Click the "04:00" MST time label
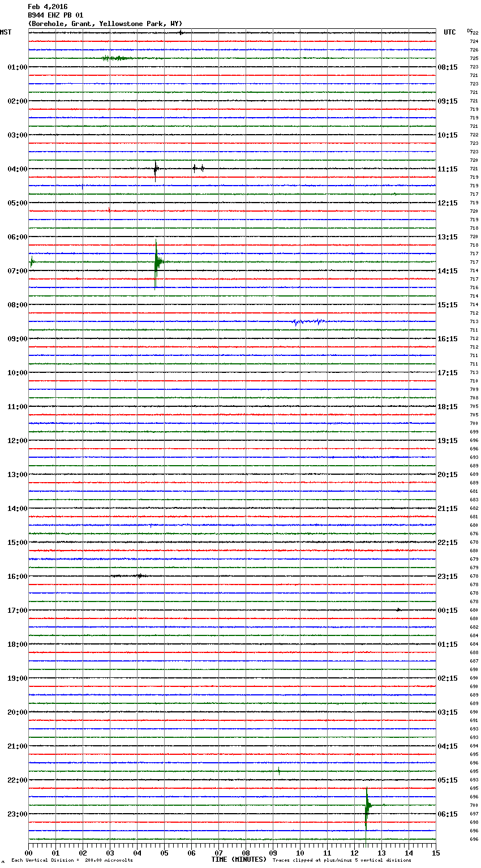This screenshot has height=868, width=481. click(18, 169)
